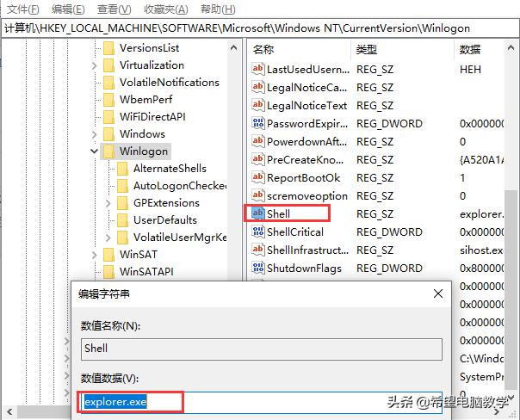
Task: Select the WinSATAPI tree item label
Action: pyautogui.click(x=146, y=272)
